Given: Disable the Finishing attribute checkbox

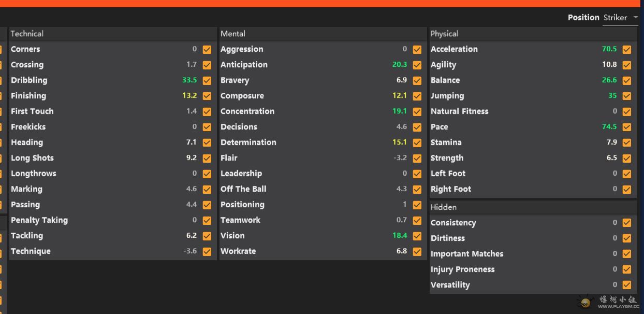Looking at the screenshot, I should [207, 96].
